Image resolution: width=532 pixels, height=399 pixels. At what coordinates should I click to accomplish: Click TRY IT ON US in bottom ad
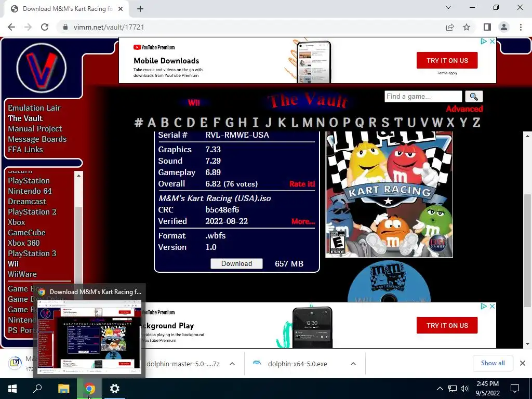(447, 325)
